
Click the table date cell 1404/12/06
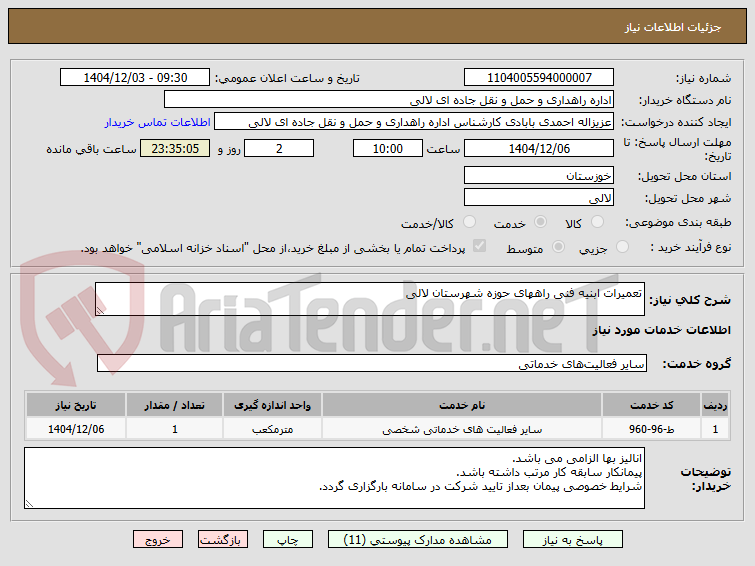click(76, 429)
